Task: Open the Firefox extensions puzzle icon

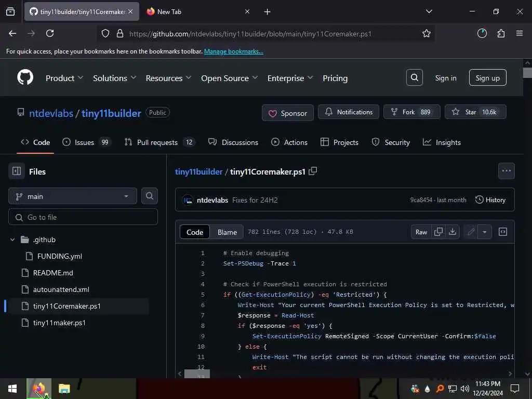Action: (501, 33)
